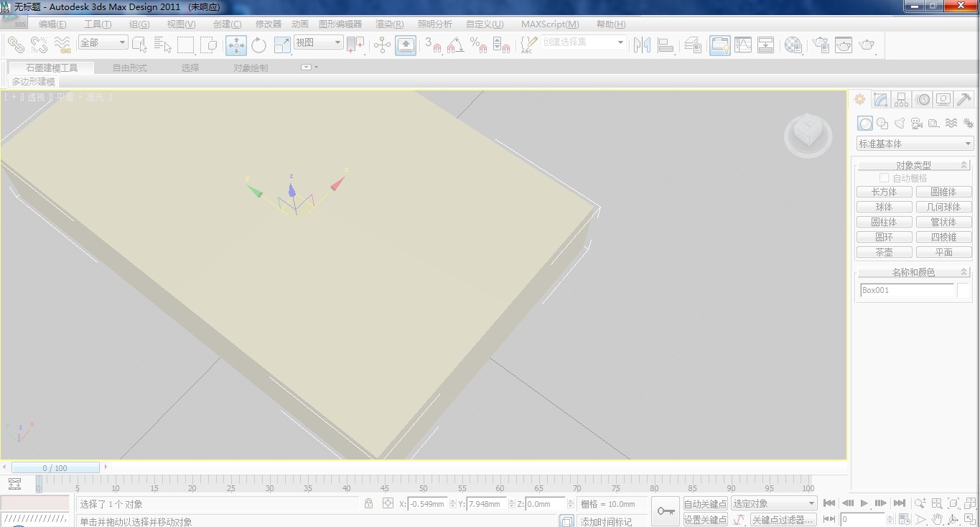The image size is (980, 527).
Task: Open the 工具(T) menu
Action: (x=98, y=24)
